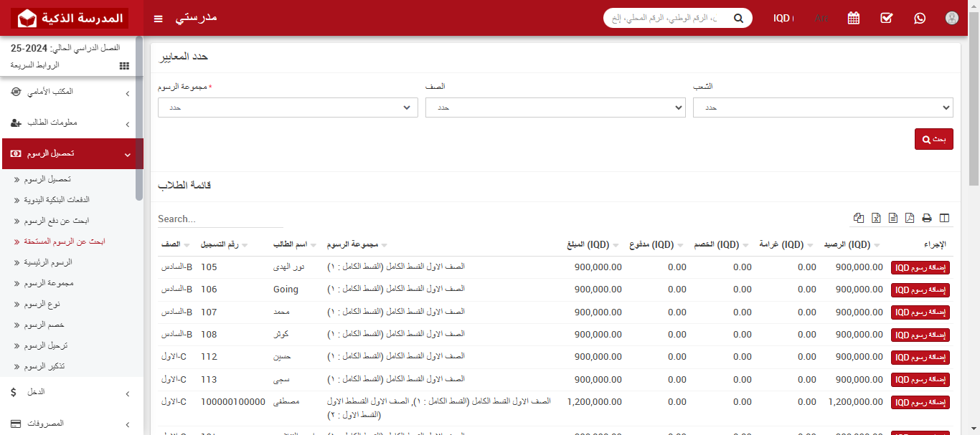Open the column visibility icon
Viewport: 980px width, 435px height.
[944, 217]
